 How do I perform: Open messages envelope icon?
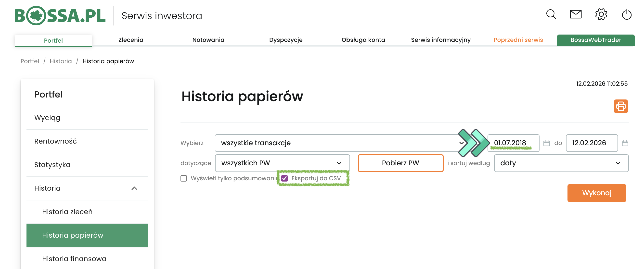point(576,14)
